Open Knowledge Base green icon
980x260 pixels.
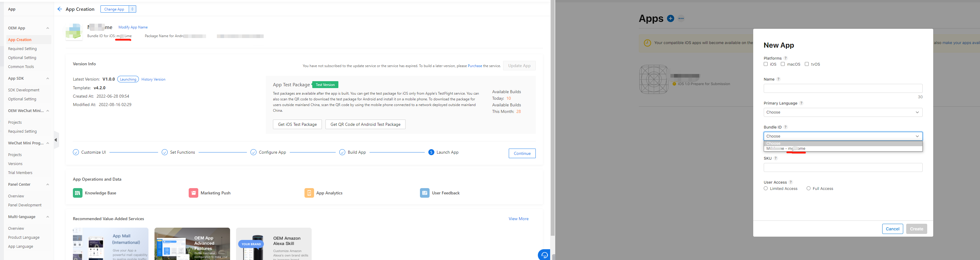click(x=78, y=193)
